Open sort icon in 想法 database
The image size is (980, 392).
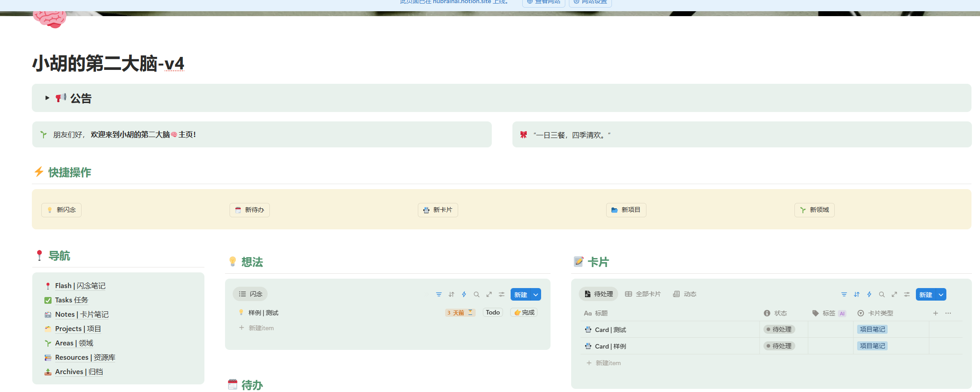[451, 294]
